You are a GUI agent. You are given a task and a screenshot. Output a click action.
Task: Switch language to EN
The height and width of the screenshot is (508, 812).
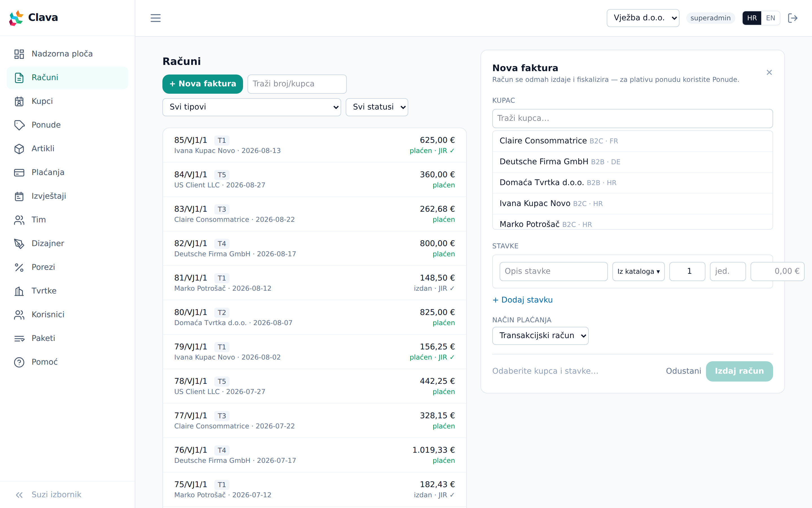[770, 18]
